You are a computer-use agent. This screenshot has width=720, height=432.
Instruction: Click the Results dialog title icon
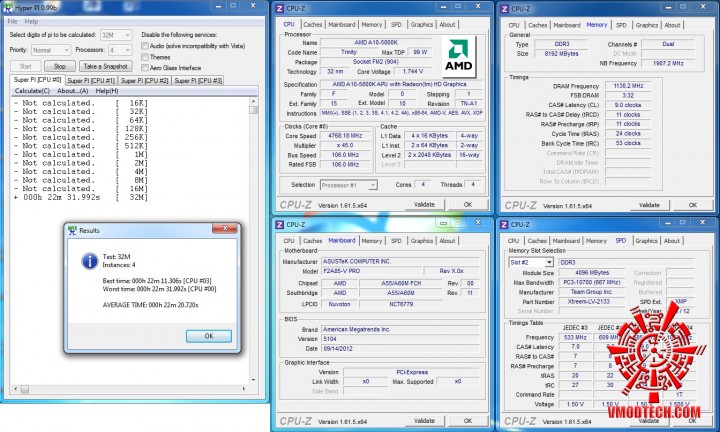(72, 230)
